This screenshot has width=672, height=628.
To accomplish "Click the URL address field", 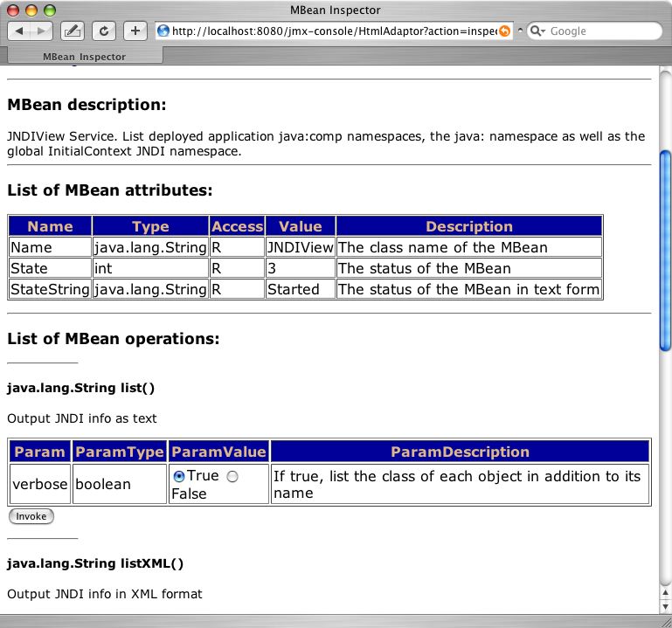I will coord(335,31).
